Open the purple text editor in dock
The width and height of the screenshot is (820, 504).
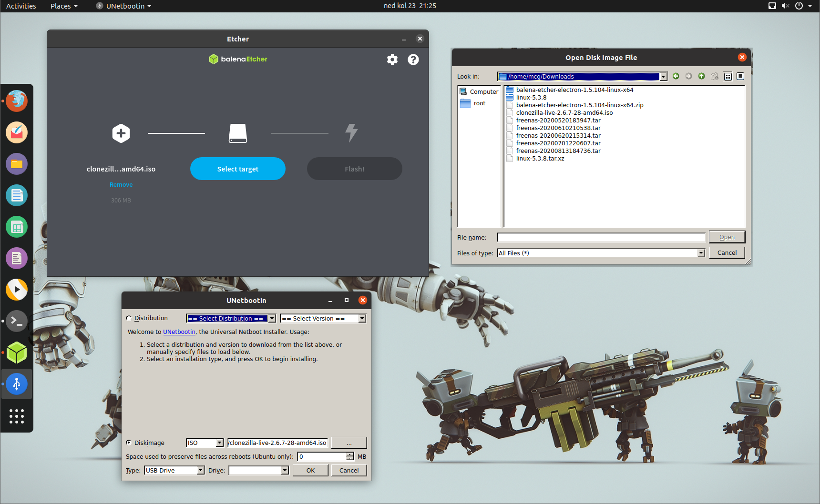17,258
